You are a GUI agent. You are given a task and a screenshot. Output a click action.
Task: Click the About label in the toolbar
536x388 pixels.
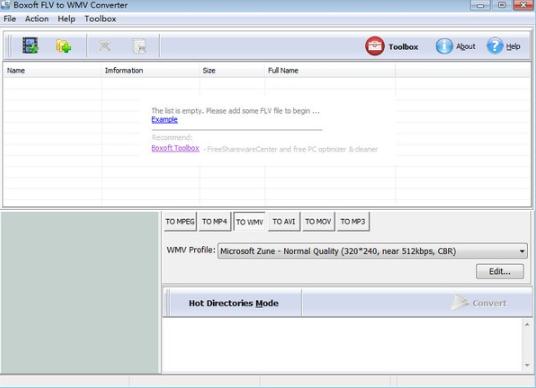[466, 46]
